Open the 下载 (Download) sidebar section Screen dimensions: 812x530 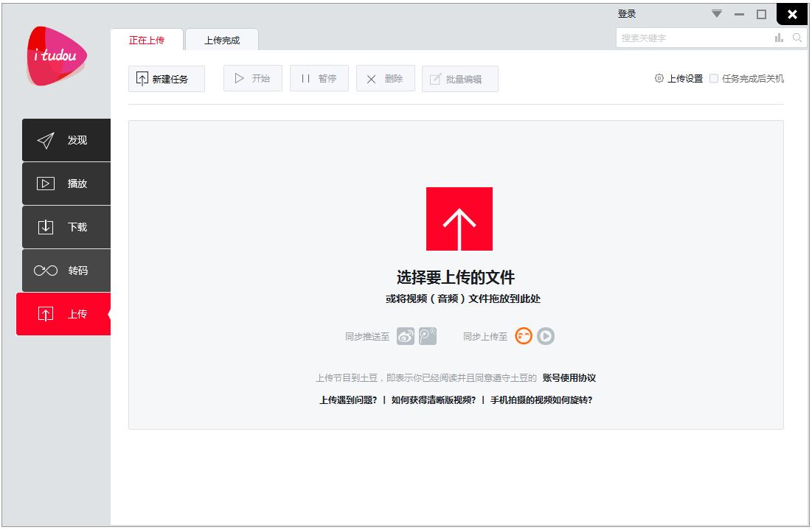coord(66,227)
